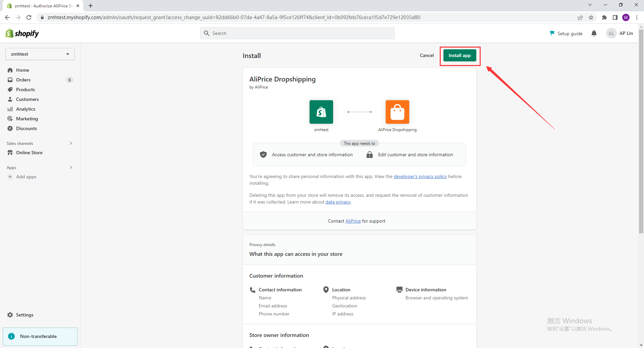644x348 pixels.
Task: Click the Install app button
Action: pos(460,55)
